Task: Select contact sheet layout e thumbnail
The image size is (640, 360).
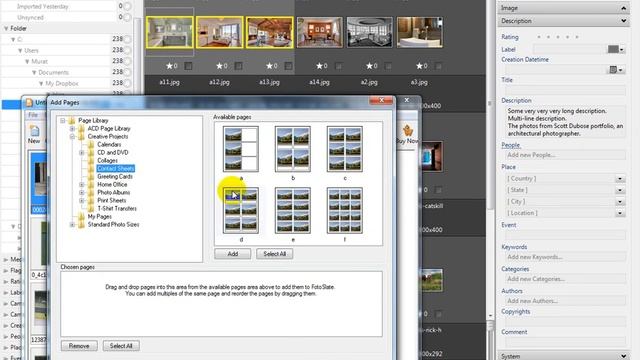Action: pos(293,211)
